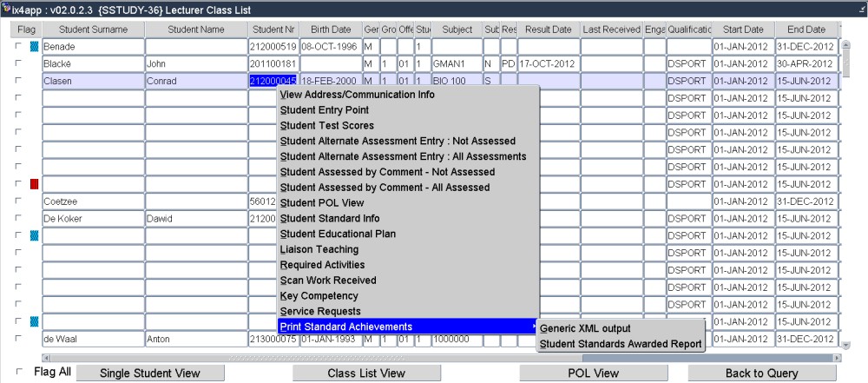Viewport: 868px width, 383px height.
Task: Click Back to Query button
Action: tap(762, 373)
